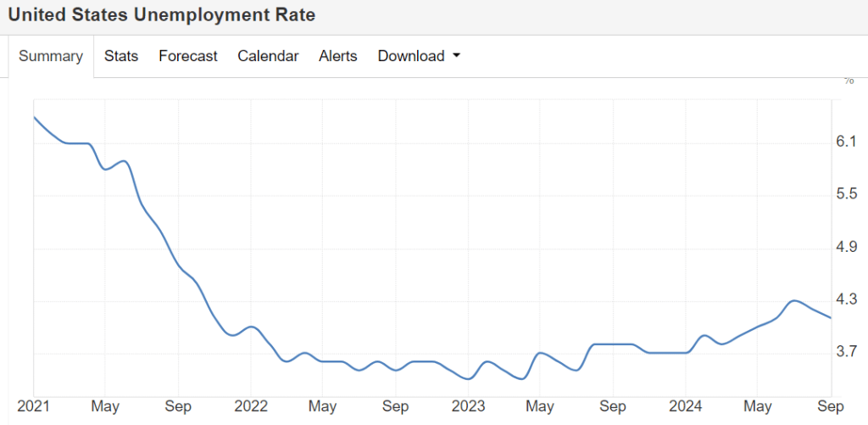Click the 6.1 value on the y-axis
Image resolution: width=868 pixels, height=425 pixels.
point(846,142)
